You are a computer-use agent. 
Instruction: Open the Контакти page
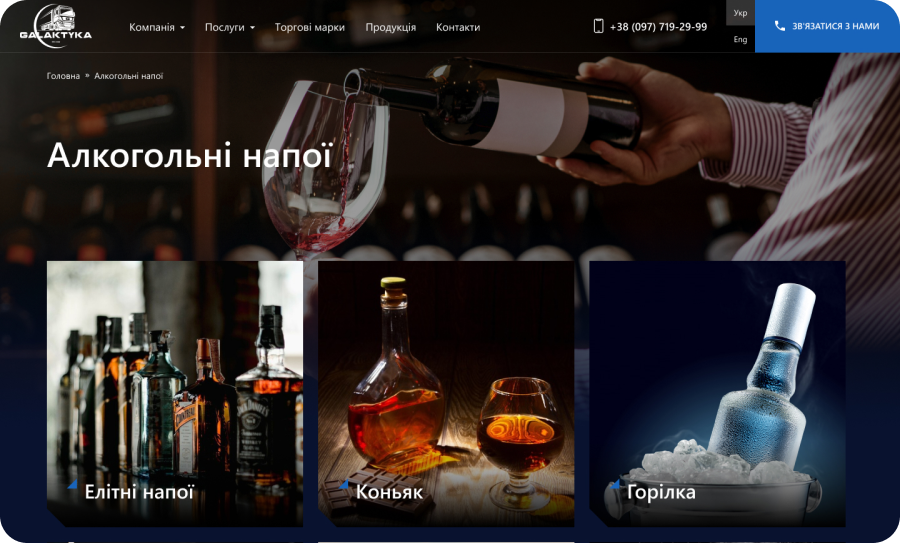[458, 27]
